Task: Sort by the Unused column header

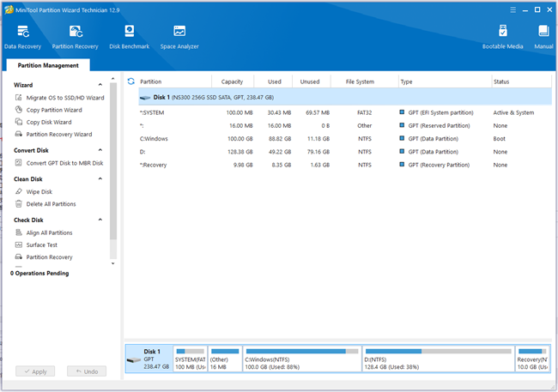Action: click(x=312, y=81)
